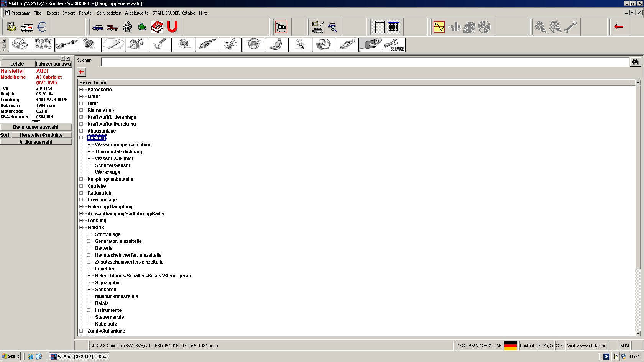Open the Arbeitswerte menu
Screen dimensions: 644x362
point(137,13)
